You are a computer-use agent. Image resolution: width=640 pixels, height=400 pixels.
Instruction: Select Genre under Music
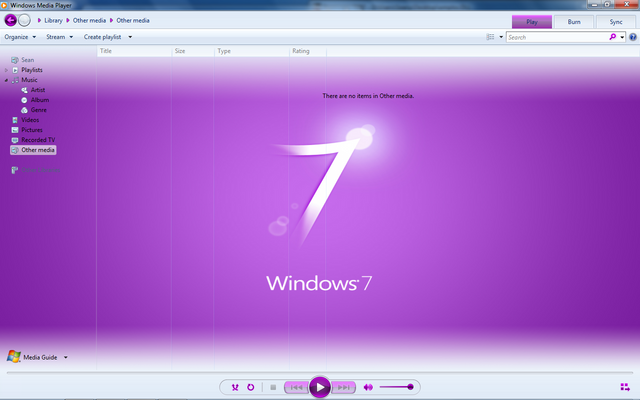tap(39, 110)
